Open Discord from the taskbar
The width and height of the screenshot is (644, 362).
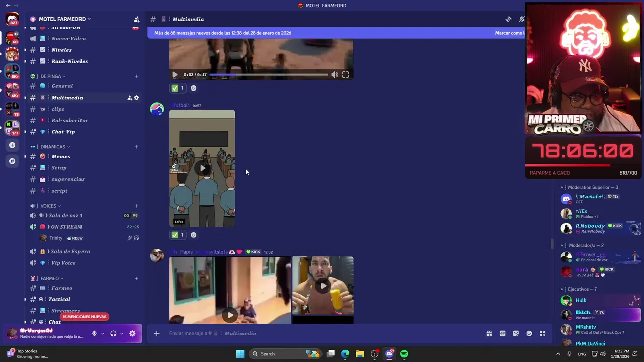pyautogui.click(x=389, y=354)
